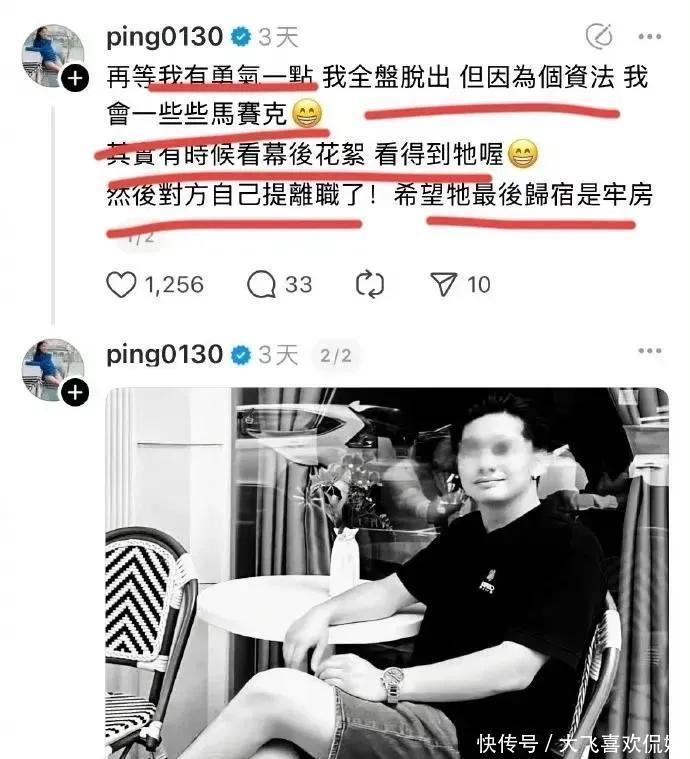Follow ping0130 via top avatar plus badge

pyautogui.click(x=75, y=78)
